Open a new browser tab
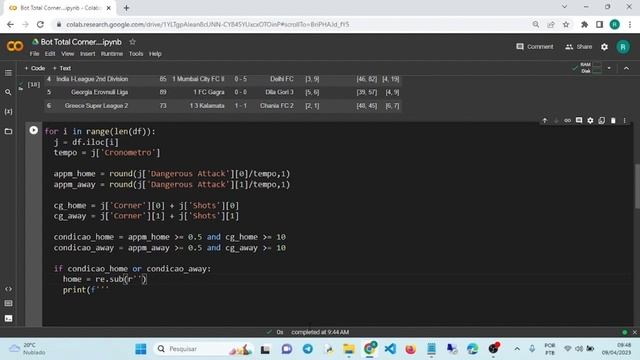Screen dimensions: 640x360 126,8
